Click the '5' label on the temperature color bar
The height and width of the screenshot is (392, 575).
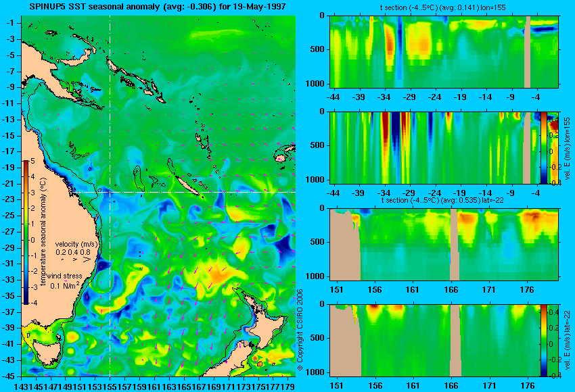(x=32, y=161)
